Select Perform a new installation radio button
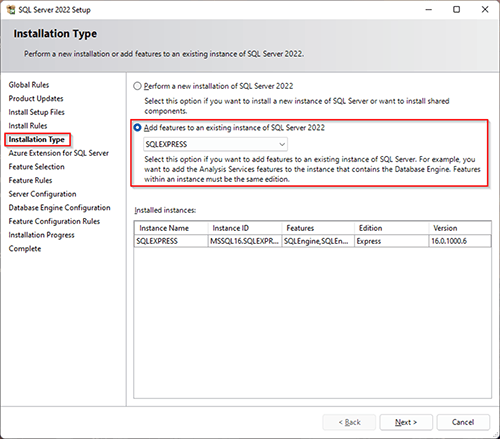 coord(137,86)
